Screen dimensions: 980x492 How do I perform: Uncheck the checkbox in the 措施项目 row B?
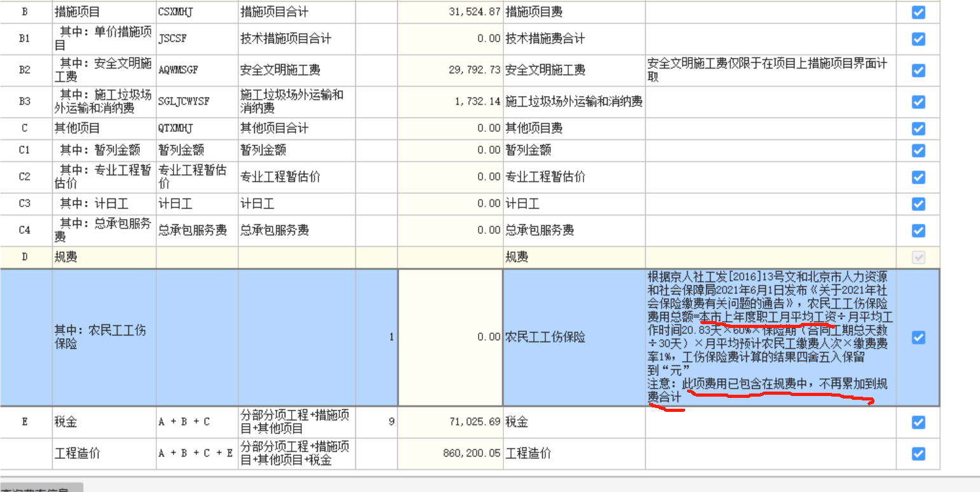coord(918,12)
